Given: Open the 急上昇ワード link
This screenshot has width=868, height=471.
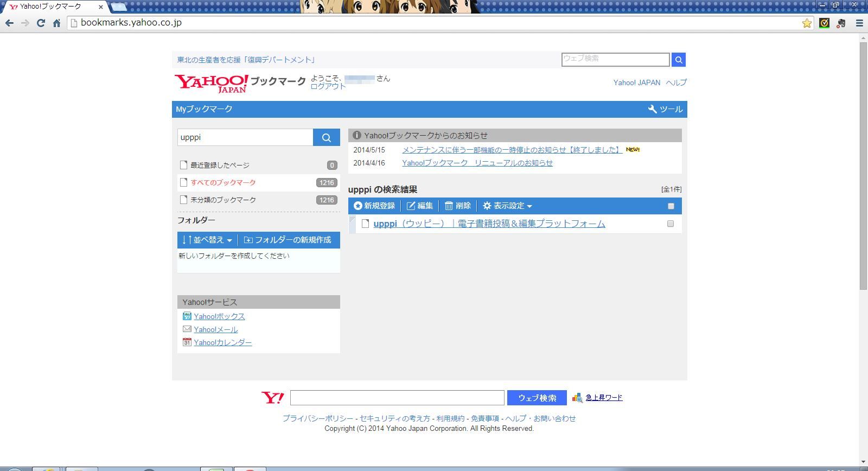Looking at the screenshot, I should (604, 398).
